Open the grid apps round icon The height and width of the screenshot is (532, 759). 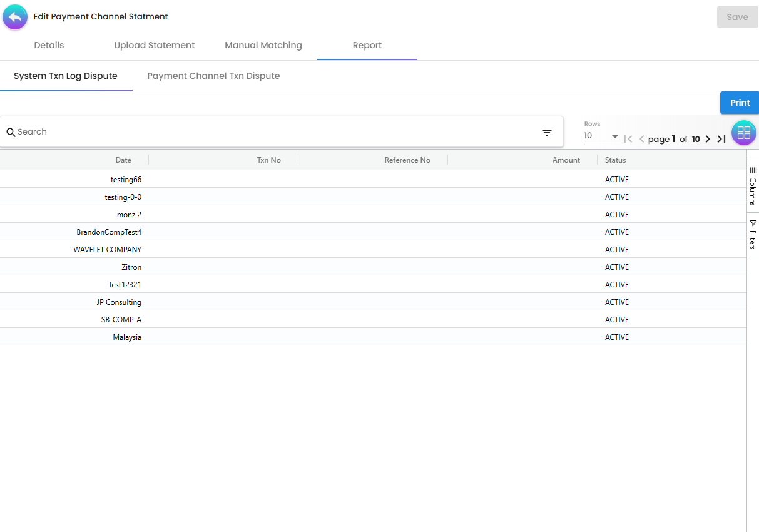[744, 133]
